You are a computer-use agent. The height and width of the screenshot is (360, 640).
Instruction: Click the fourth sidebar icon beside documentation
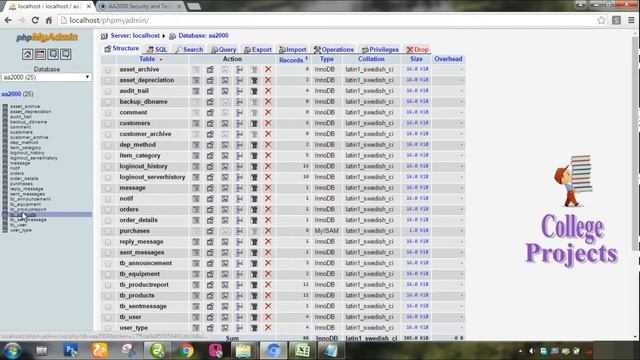tap(66, 54)
